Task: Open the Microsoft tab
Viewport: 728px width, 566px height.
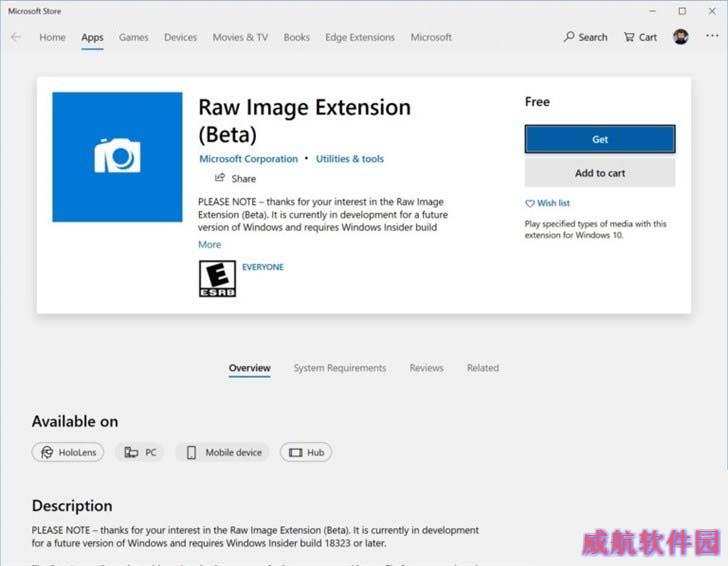Action: [431, 37]
